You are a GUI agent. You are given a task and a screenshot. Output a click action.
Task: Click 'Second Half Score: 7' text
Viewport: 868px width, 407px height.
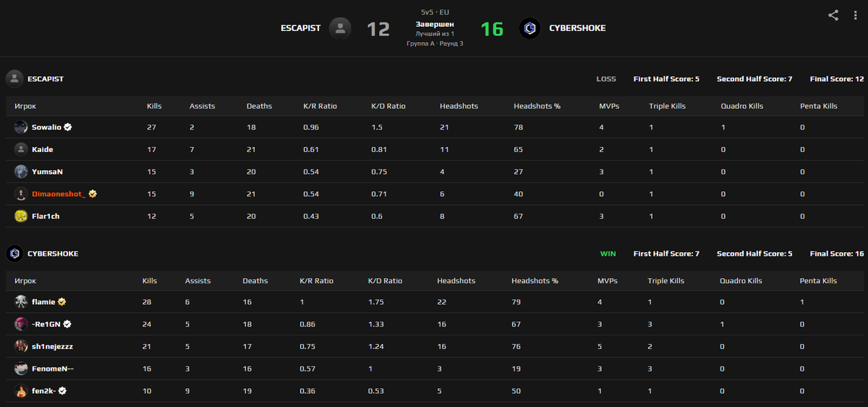[x=754, y=79]
